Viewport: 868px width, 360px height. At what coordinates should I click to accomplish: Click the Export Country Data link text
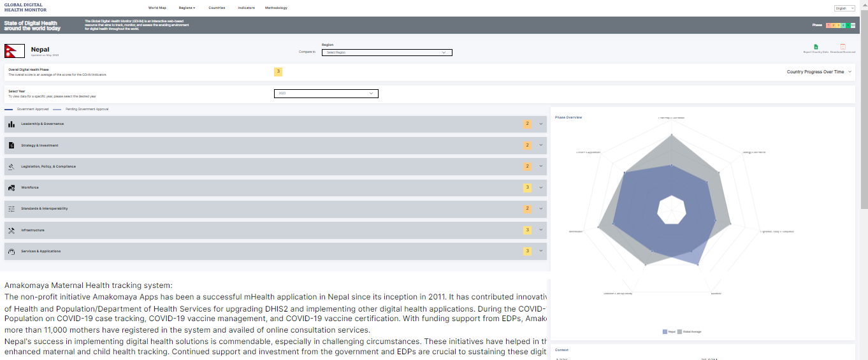click(x=816, y=52)
